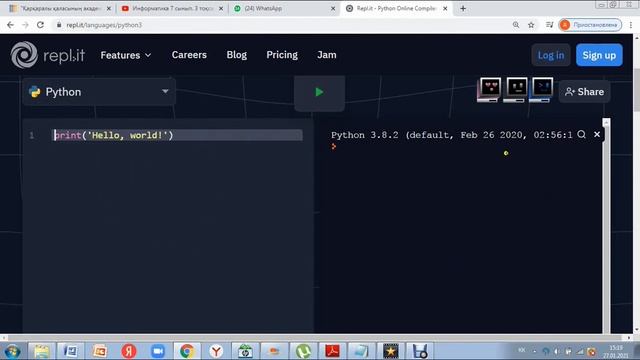Bookmark this page with the star icon
The image size is (640, 360).
tap(531, 25)
